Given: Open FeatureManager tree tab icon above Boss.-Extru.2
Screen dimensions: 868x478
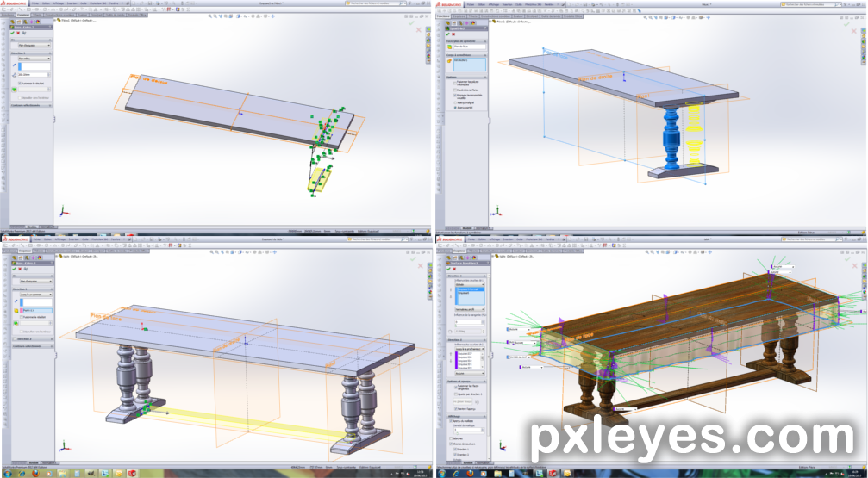Looking at the screenshot, I should (12, 22).
